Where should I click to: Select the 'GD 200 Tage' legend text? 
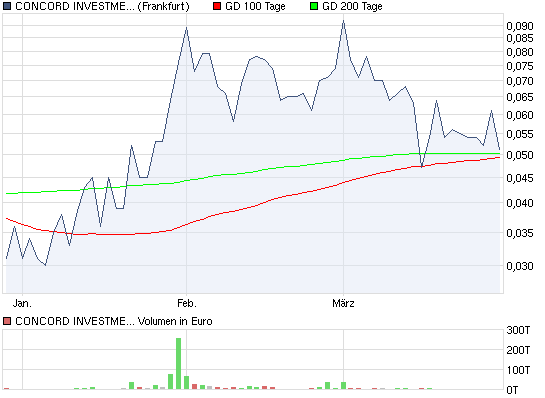point(352,6)
